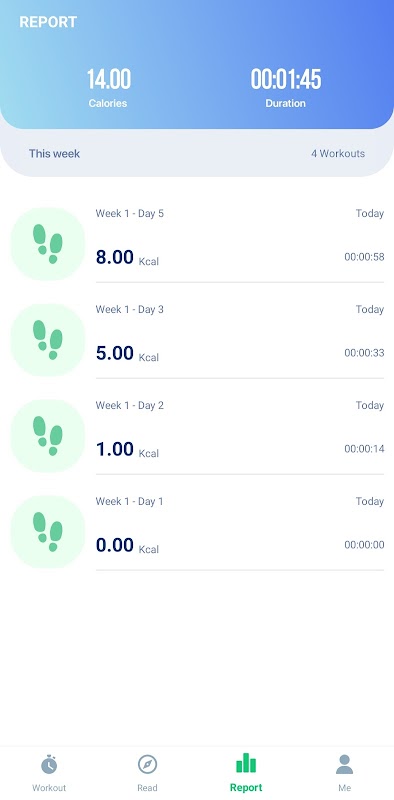394x800 pixels.
Task: Open the Me profile icon
Action: [344, 764]
